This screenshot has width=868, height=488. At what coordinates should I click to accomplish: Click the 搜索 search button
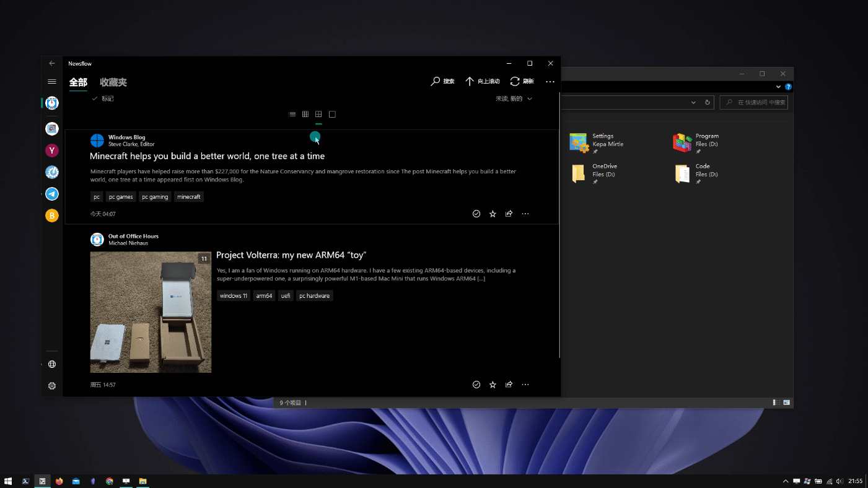click(442, 81)
